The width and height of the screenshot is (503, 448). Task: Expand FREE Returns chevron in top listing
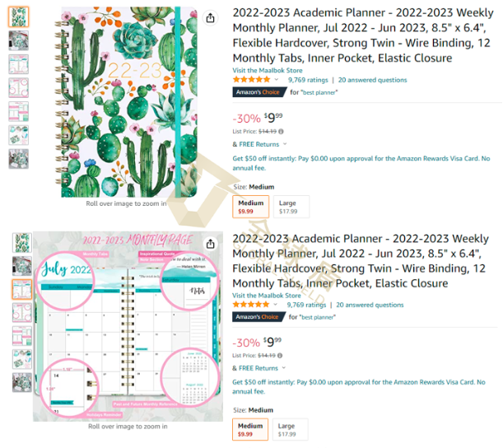(x=285, y=144)
